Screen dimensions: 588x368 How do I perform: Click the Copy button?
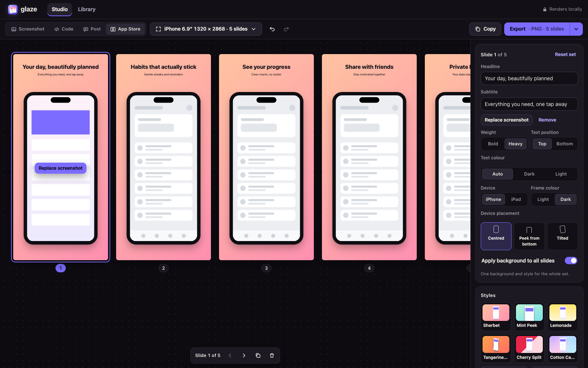click(485, 29)
